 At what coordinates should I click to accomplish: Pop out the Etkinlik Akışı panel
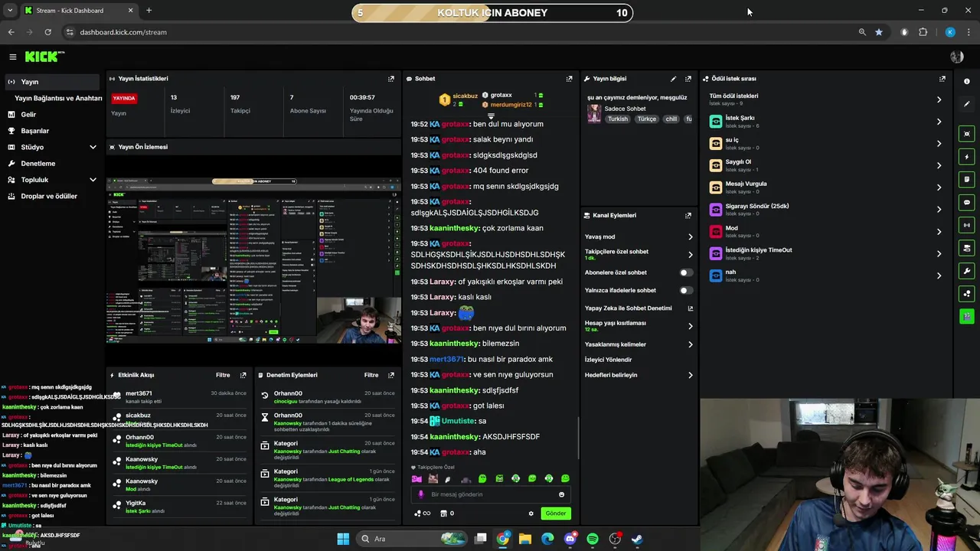[243, 376]
